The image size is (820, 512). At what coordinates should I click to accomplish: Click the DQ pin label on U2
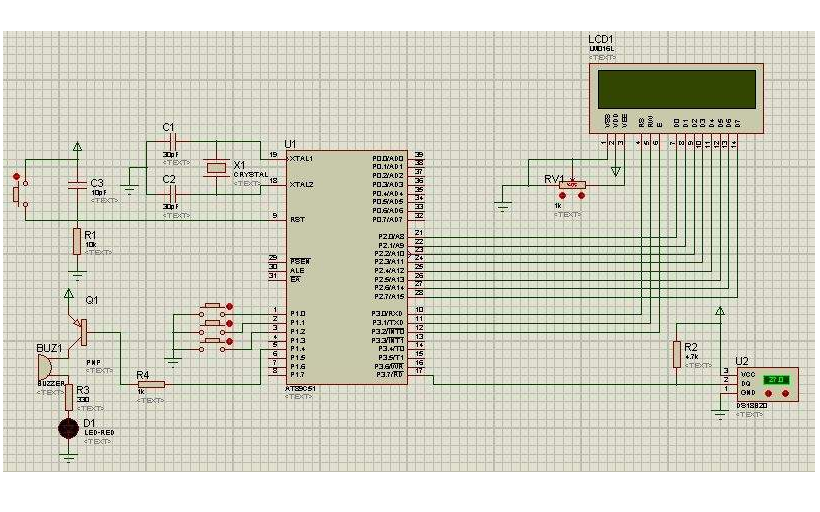pyautogui.click(x=746, y=383)
